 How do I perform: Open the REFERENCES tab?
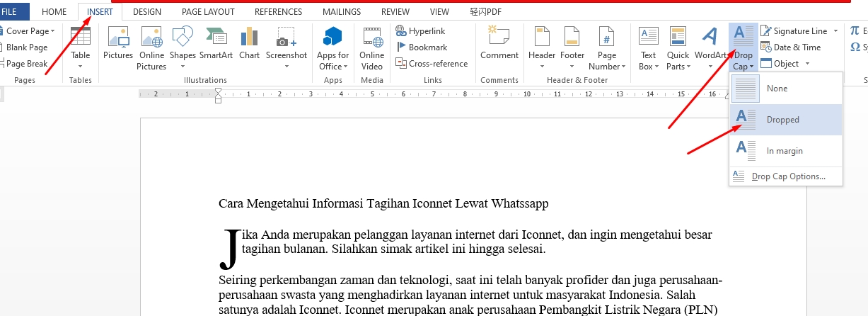(278, 11)
